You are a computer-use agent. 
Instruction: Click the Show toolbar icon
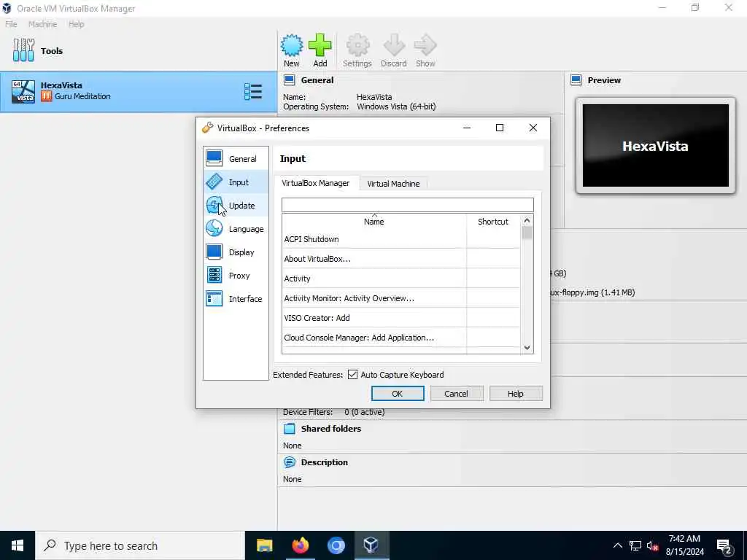point(425,50)
